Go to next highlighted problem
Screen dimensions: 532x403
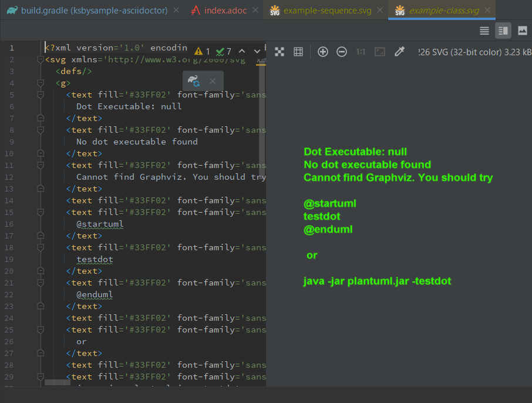pos(257,52)
